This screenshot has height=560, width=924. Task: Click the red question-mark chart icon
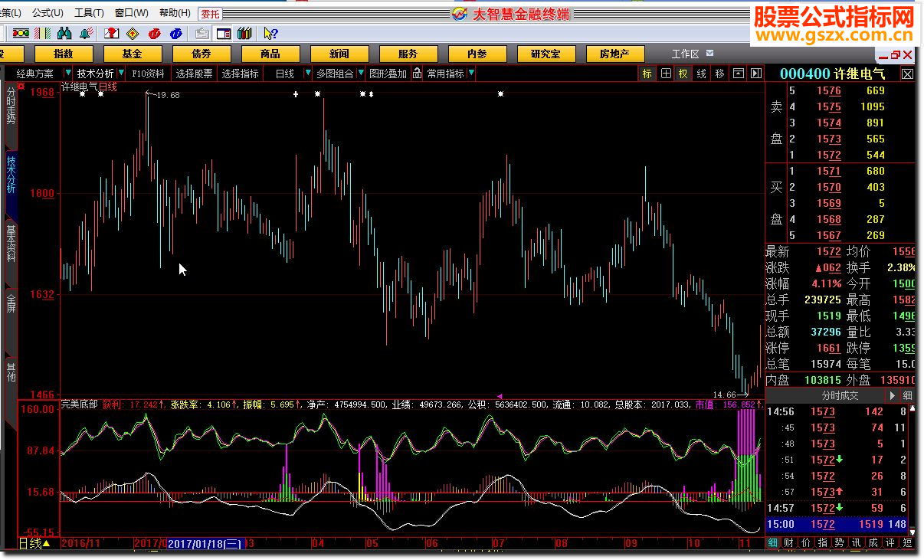pyautogui.click(x=111, y=33)
